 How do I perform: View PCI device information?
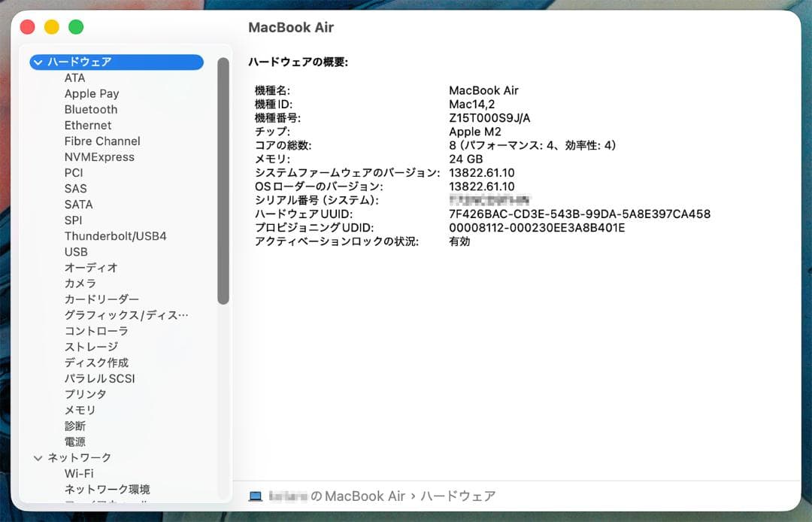(73, 172)
